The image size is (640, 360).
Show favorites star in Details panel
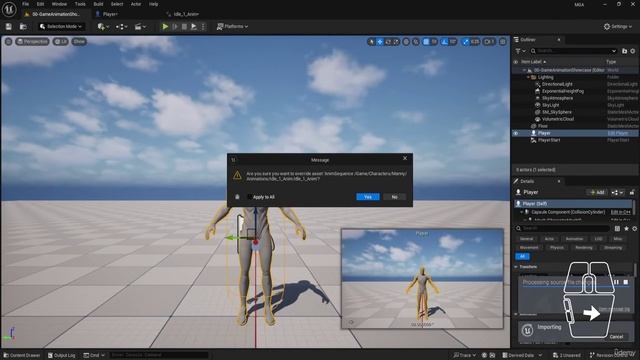tap(626, 229)
